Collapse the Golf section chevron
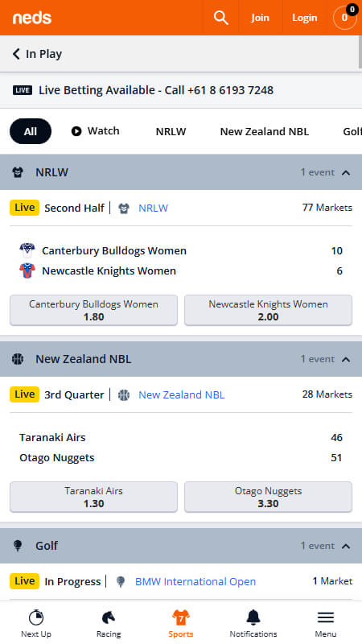Screen dimensions: 362x644 (346, 546)
